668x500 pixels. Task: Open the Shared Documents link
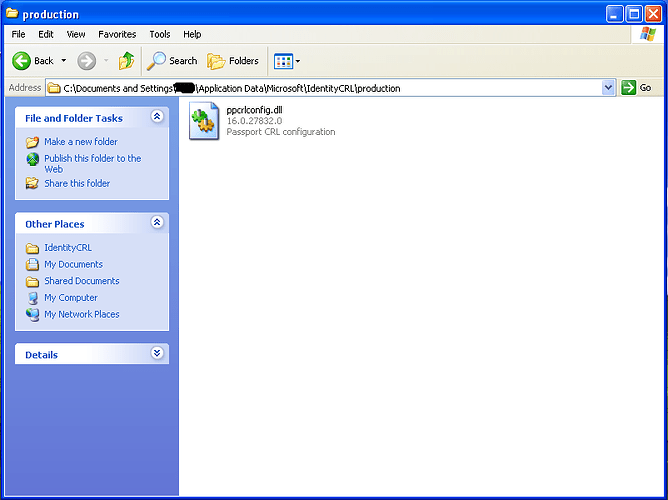(x=82, y=281)
